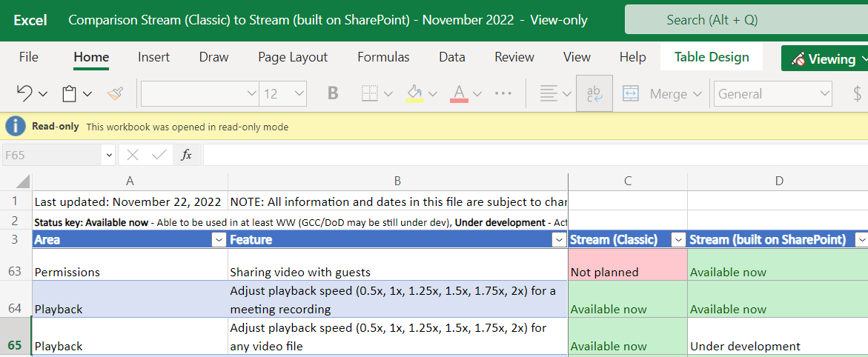The width and height of the screenshot is (868, 357).
Task: Expand the Borders dropdown arrow
Action: tap(388, 94)
